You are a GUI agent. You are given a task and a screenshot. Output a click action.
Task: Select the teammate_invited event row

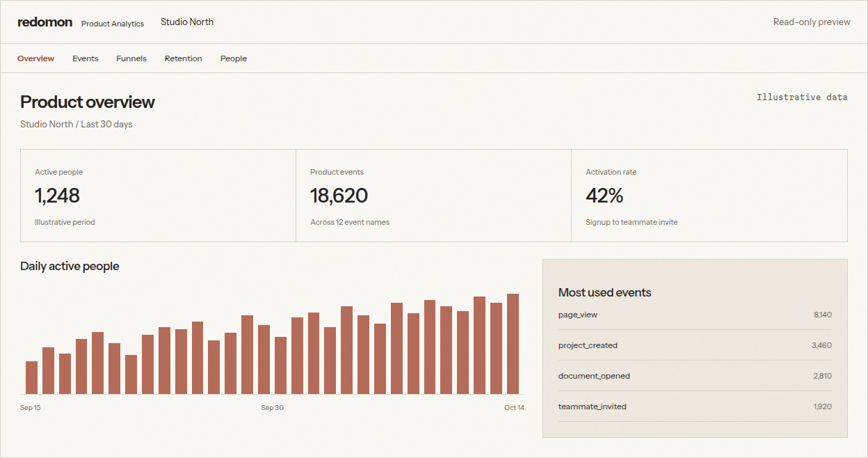pos(695,407)
